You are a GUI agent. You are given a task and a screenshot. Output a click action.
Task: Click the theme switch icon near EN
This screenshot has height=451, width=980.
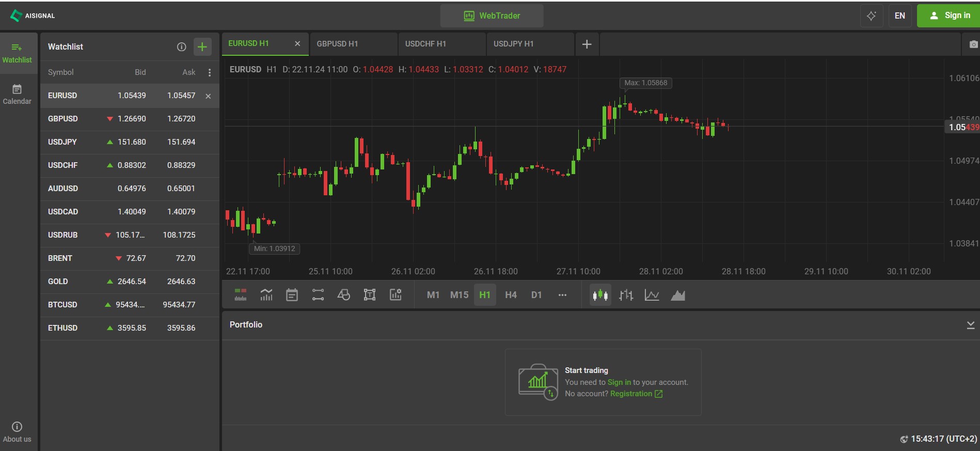(872, 15)
